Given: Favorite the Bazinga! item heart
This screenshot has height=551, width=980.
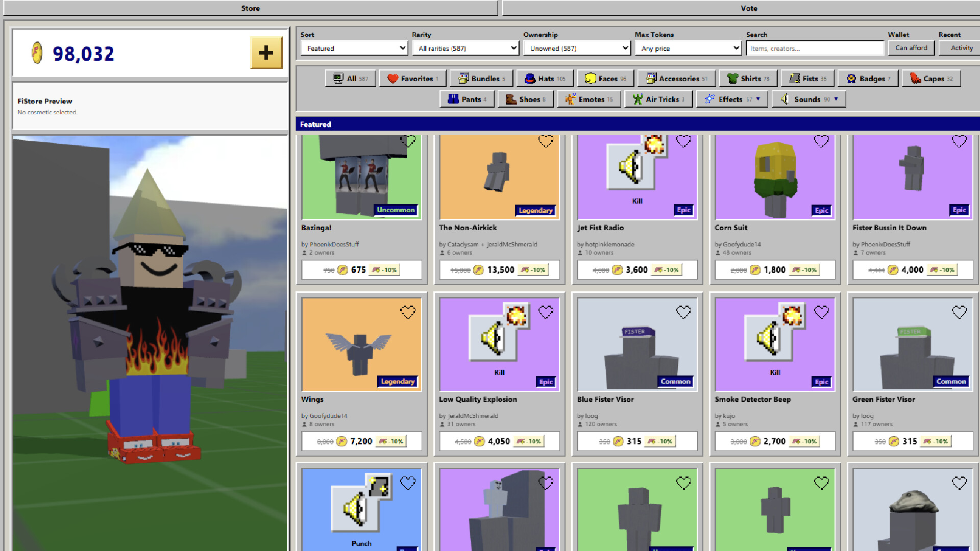Looking at the screenshot, I should point(408,141).
